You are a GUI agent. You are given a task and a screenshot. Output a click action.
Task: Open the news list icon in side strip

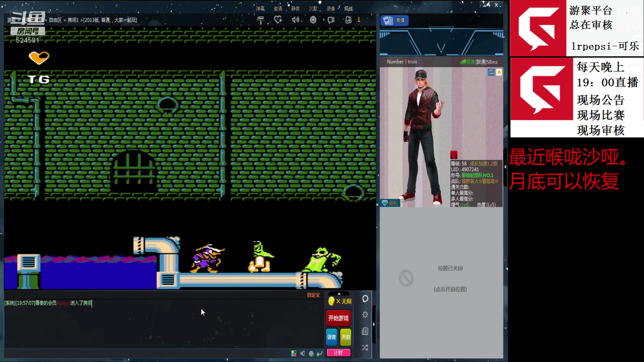coord(365,331)
